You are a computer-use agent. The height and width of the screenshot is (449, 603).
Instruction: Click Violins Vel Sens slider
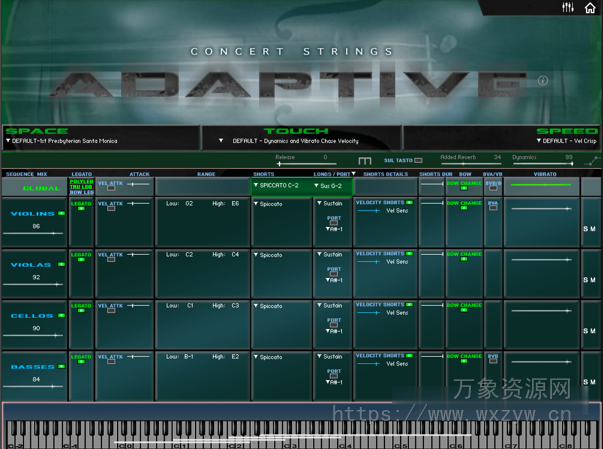pos(369,211)
